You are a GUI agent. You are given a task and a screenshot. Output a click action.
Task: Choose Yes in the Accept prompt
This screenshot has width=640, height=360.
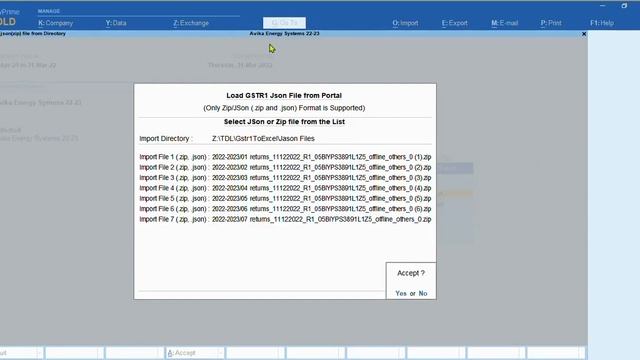401,293
